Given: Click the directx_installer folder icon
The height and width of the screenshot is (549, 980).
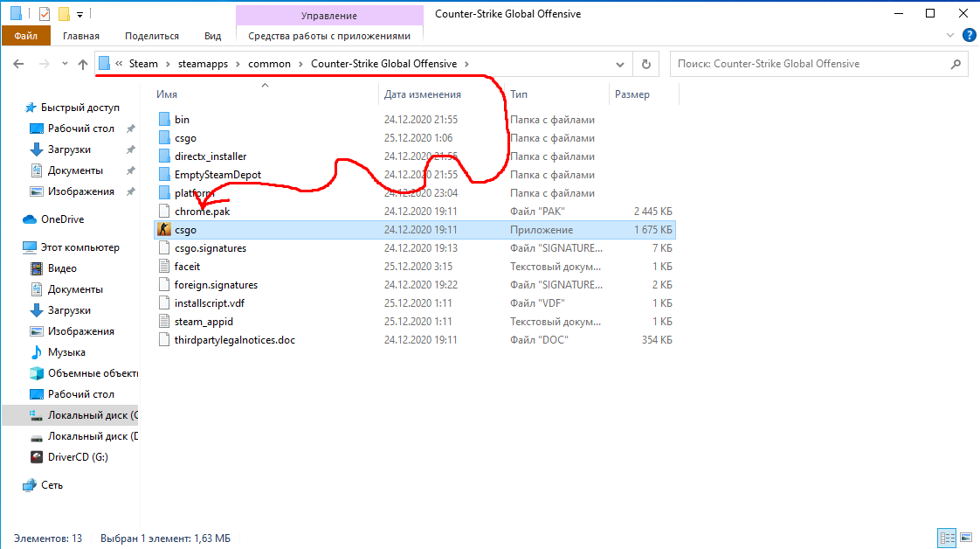Looking at the screenshot, I should [x=163, y=156].
